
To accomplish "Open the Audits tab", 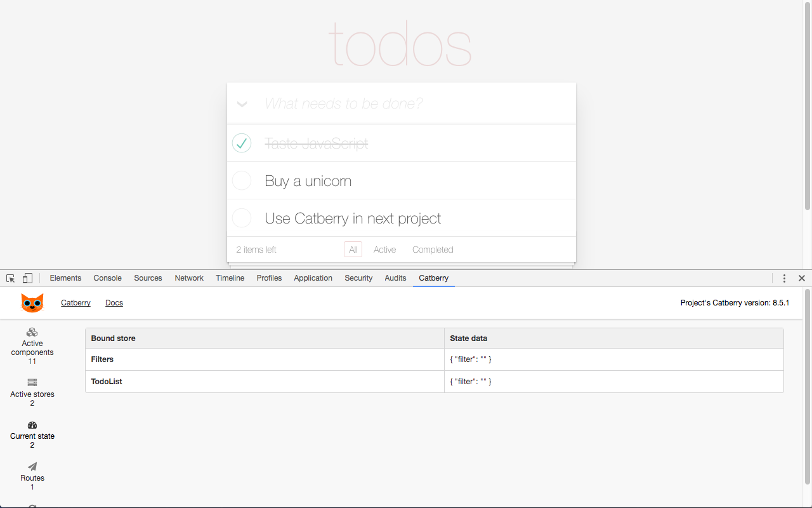I will (x=395, y=278).
